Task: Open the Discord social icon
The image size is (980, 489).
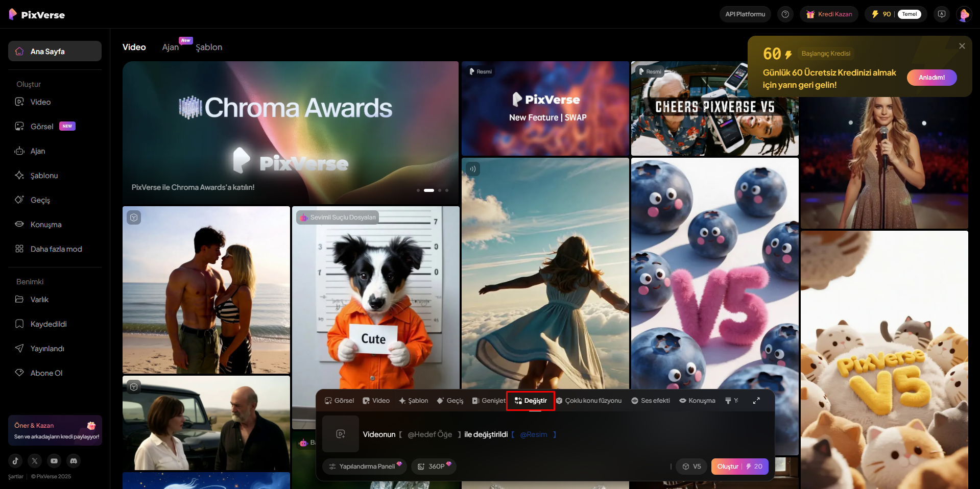Action: [x=74, y=461]
